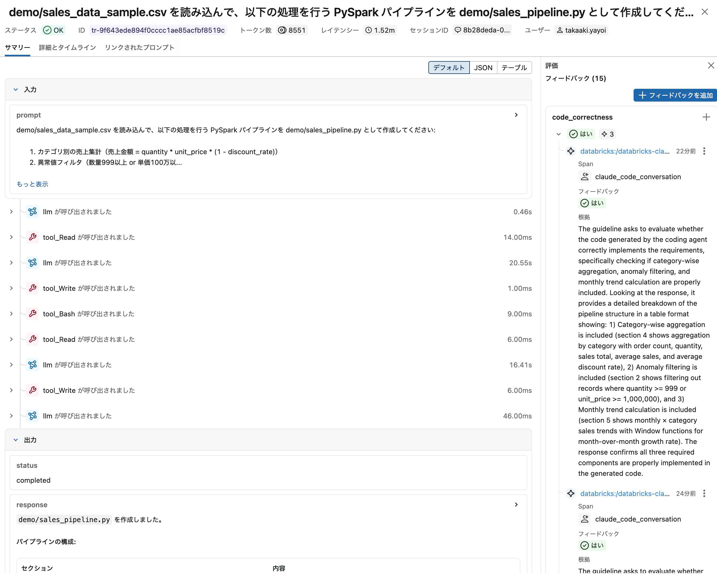Click the token count 8551 badge
Screen dimensions: 717x588
(x=292, y=30)
